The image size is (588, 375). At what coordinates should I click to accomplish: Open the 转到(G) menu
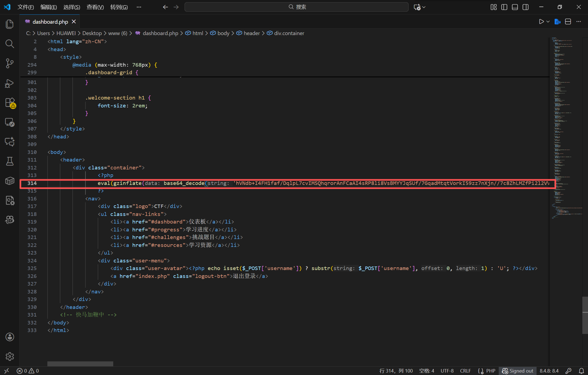(x=119, y=7)
